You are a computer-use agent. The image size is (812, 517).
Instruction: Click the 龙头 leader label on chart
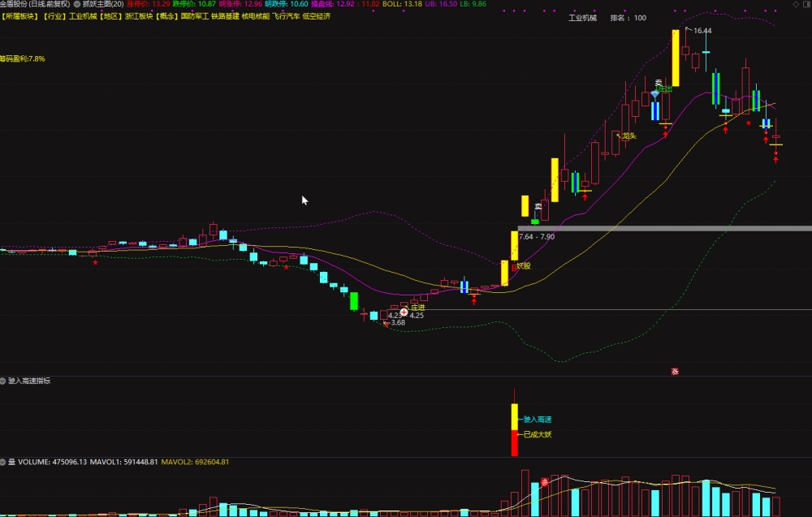point(628,136)
